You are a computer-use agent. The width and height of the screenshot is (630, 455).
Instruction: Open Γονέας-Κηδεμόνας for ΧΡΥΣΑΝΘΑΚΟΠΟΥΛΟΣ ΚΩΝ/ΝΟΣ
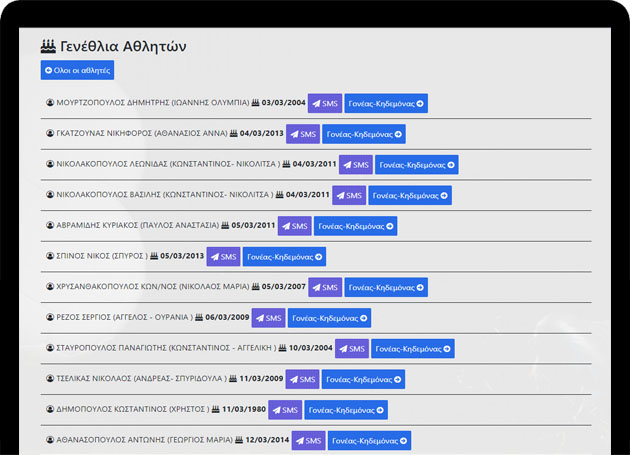click(x=386, y=287)
